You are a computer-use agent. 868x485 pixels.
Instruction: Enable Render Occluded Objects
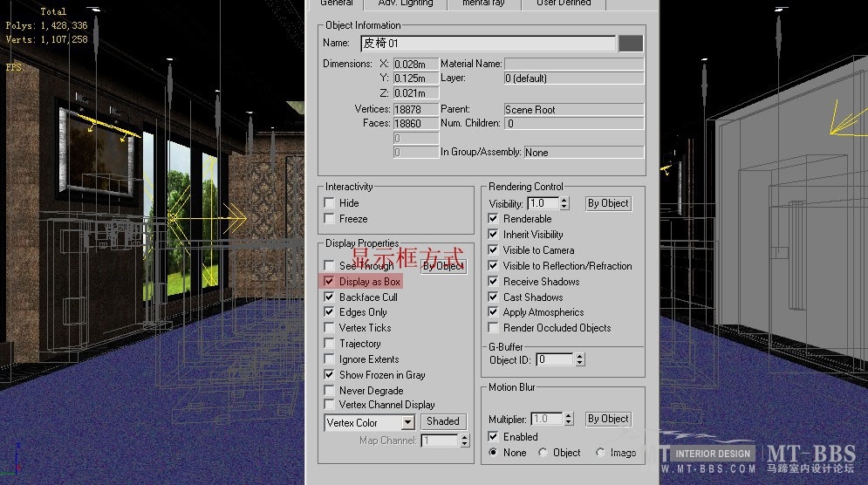click(x=494, y=328)
